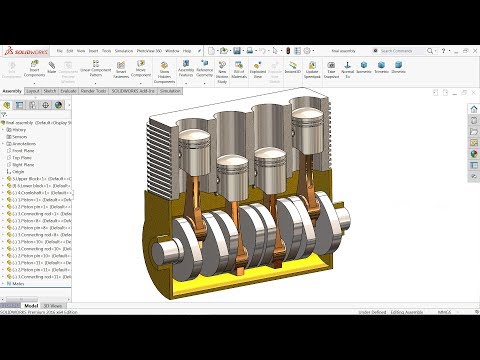Activate Move Component tool
Image resolution: width=480 pixels, height=360 pixels.
coord(141,68)
